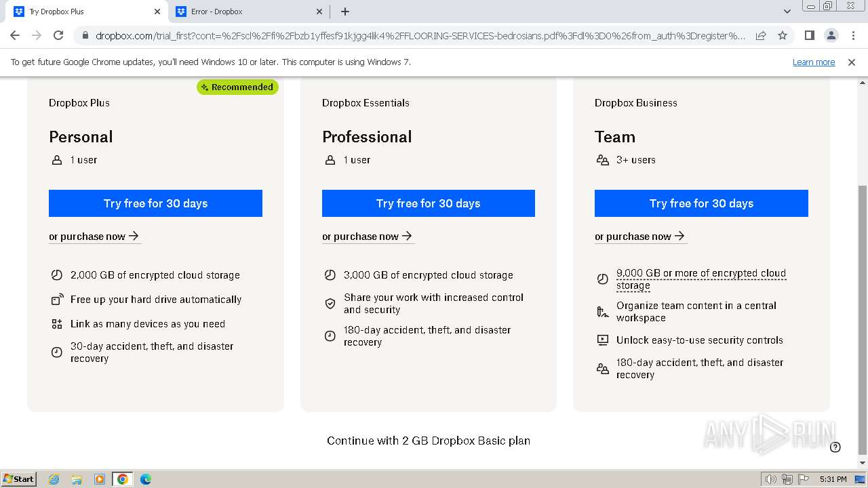Click the Personal plan heading
The width and height of the screenshot is (868, 488).
point(81,137)
